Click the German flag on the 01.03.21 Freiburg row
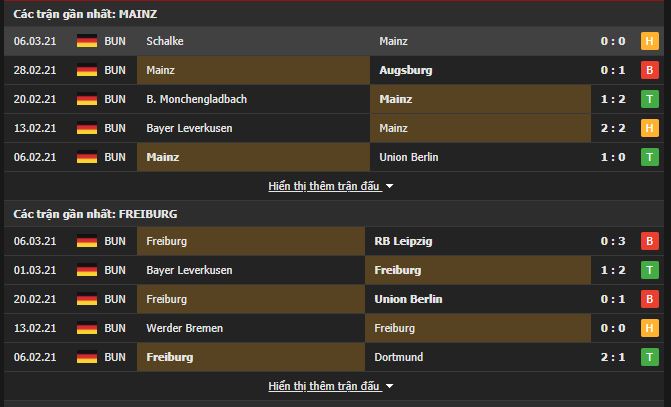 [x=87, y=270]
